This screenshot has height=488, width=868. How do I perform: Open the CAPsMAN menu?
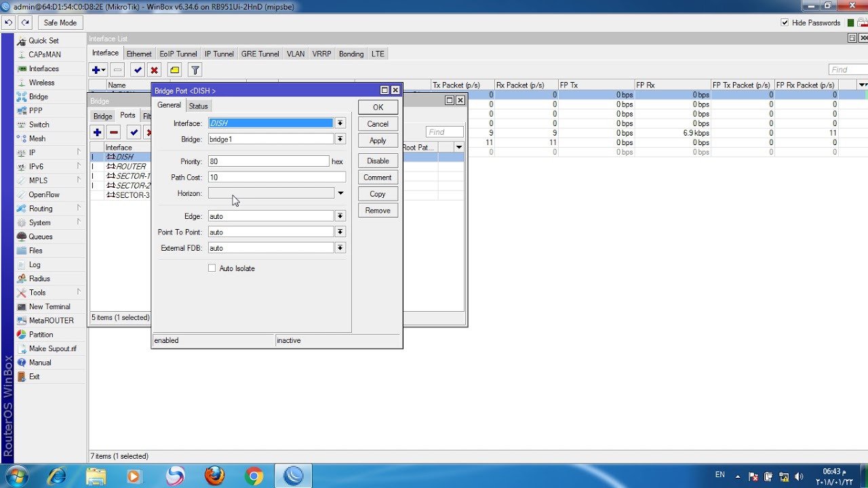coord(45,55)
